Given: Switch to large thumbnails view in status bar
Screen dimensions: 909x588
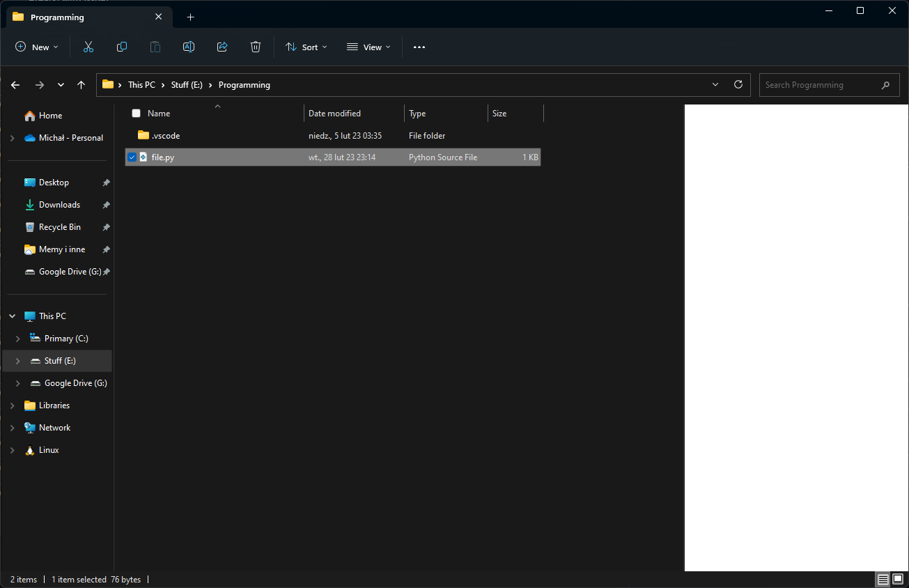Looking at the screenshot, I should 897,579.
